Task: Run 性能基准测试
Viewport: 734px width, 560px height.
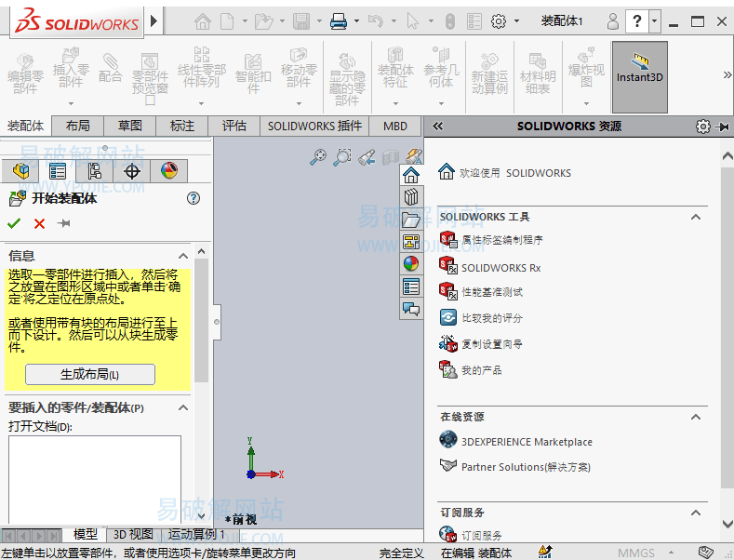Action: (x=481, y=292)
